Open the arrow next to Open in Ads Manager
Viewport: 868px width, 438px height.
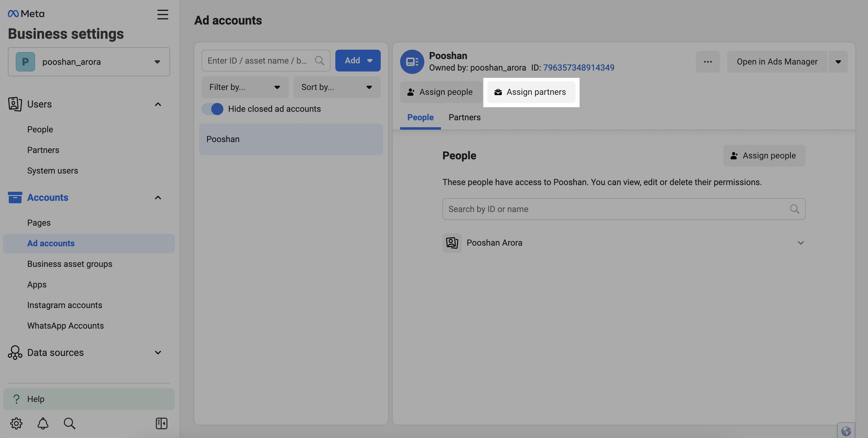pos(838,62)
